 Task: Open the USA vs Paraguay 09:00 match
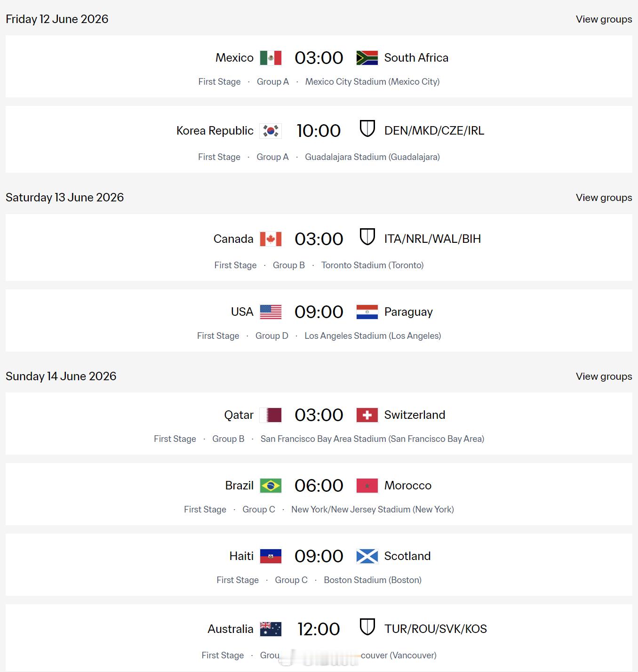click(x=319, y=312)
